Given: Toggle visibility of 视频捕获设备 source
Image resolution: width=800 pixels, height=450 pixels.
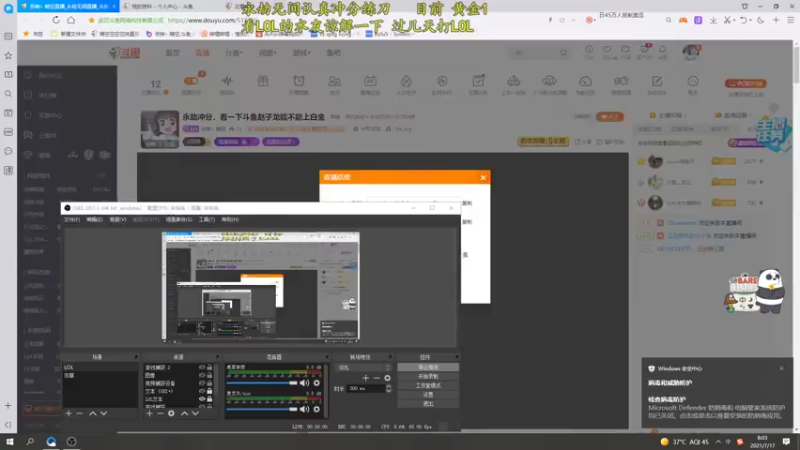Looking at the screenshot, I should click(202, 383).
